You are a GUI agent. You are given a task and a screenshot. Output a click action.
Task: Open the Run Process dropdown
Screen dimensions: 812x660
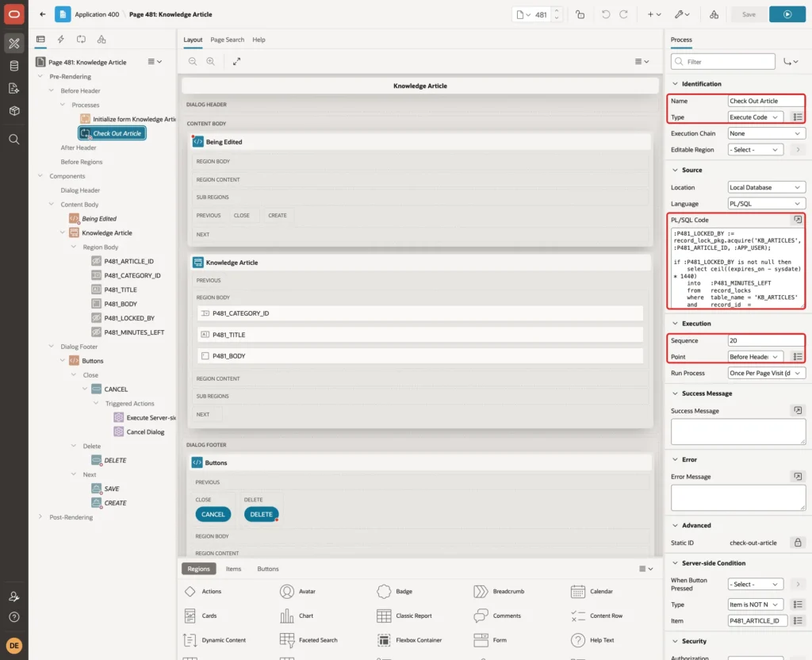[x=767, y=373]
